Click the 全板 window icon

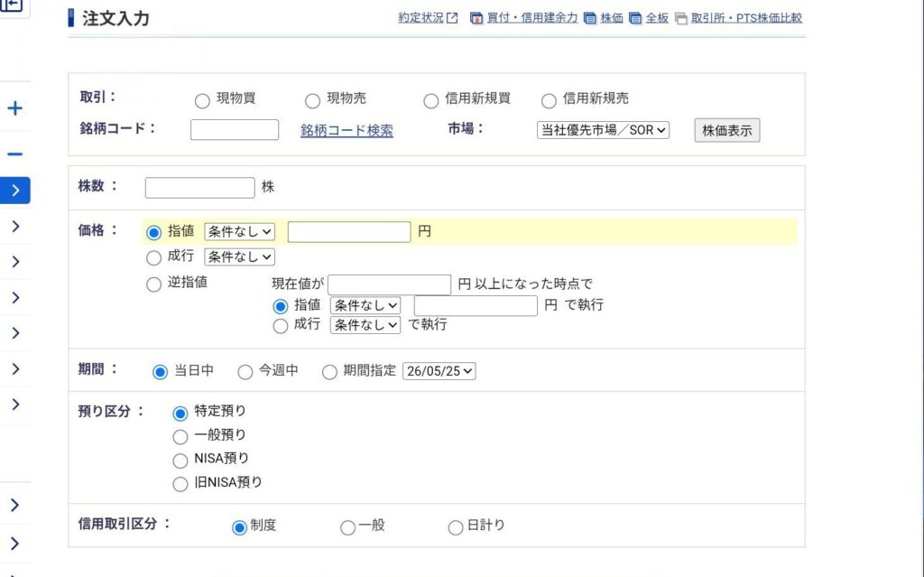(x=635, y=18)
